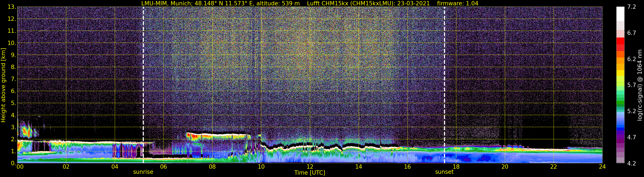644x177 pixels.
Task: Click the colorbar value '6.2'
Action: 632,59
